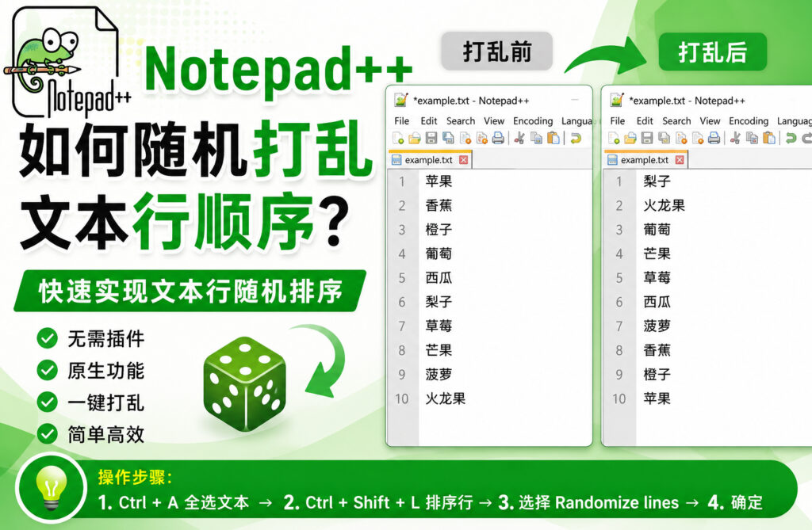Image resolution: width=812 pixels, height=530 pixels.
Task: Select example.txt tab in the 打乱后 window
Action: point(645,160)
